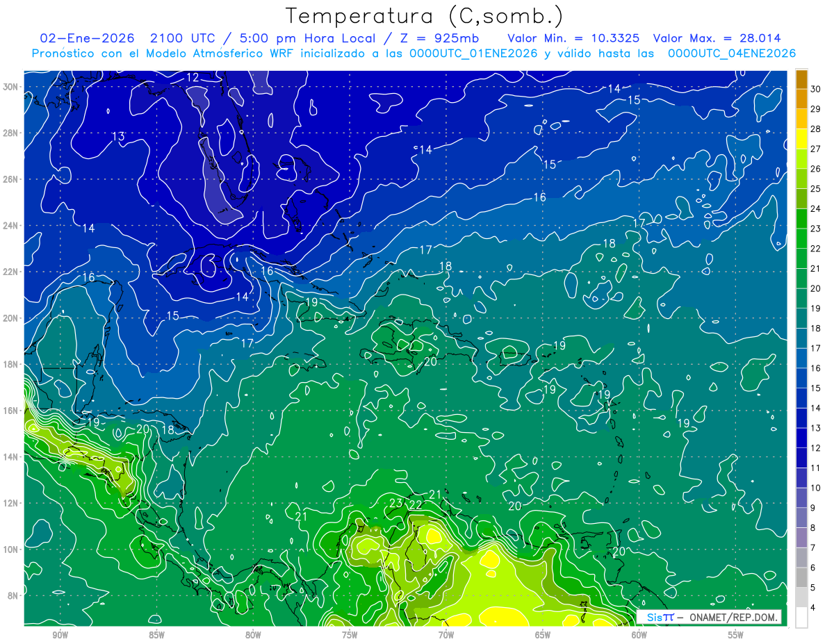Select the initialization stamp '0000UTC_01ENE2026'
Viewport: 834px width, 644px height.
point(473,53)
